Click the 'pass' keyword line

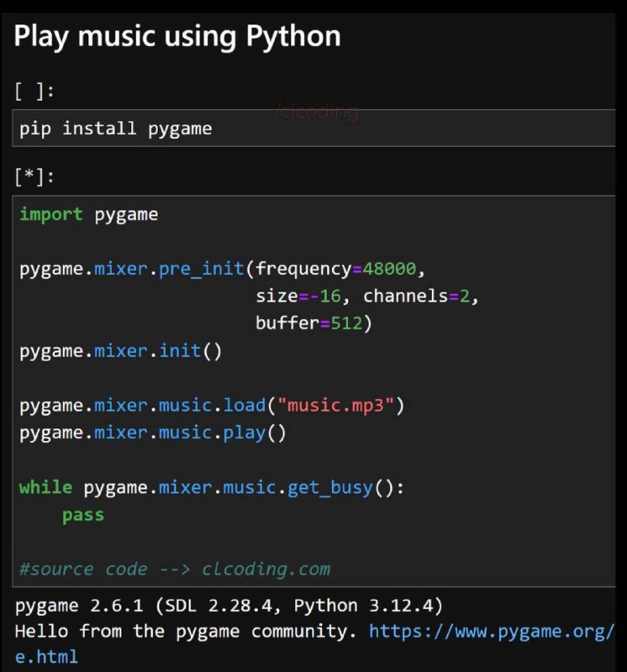[x=83, y=516]
